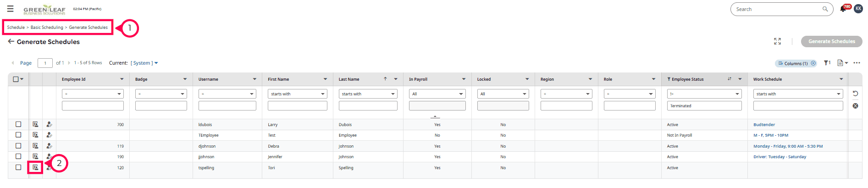Reset filters with the refresh arrow icon
This screenshot has height=188, width=868.
pos(855,94)
